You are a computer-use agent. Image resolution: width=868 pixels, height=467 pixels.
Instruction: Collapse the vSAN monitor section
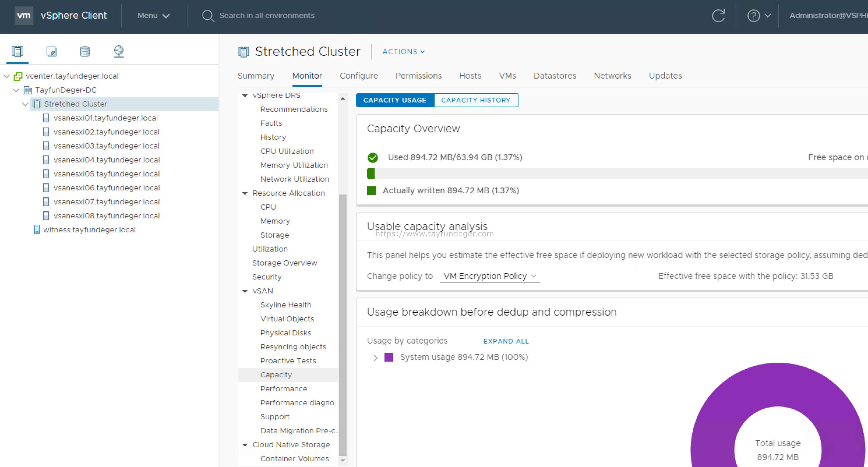245,291
